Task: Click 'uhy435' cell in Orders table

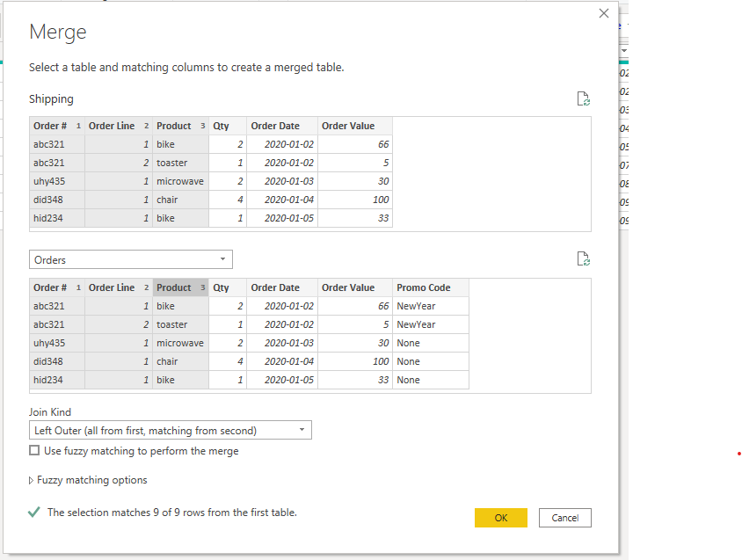Action: (x=57, y=343)
